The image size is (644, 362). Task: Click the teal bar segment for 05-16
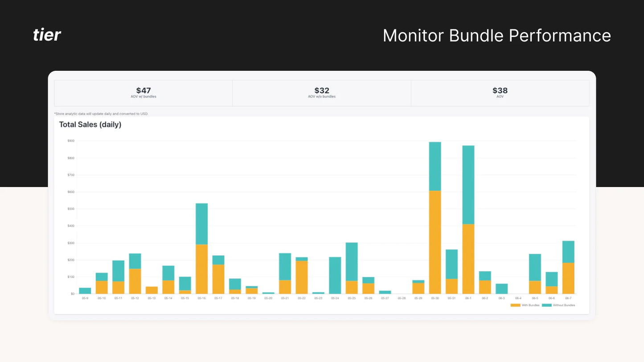point(201,224)
